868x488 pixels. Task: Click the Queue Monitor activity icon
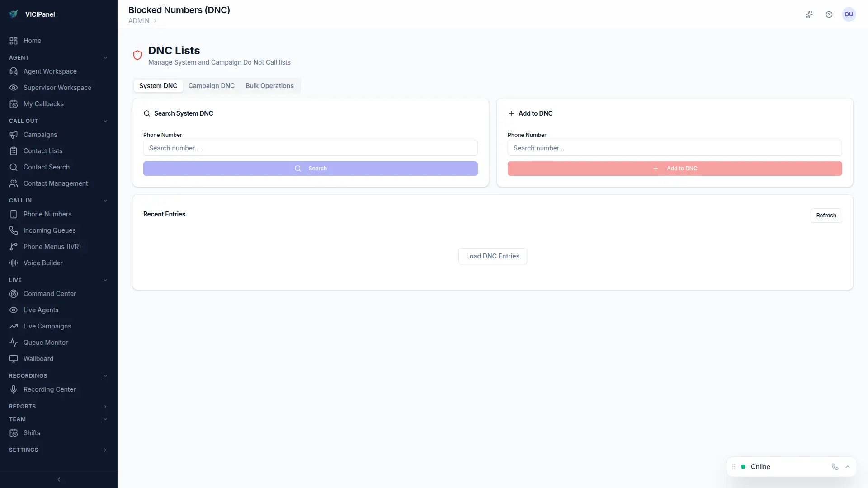(14, 343)
